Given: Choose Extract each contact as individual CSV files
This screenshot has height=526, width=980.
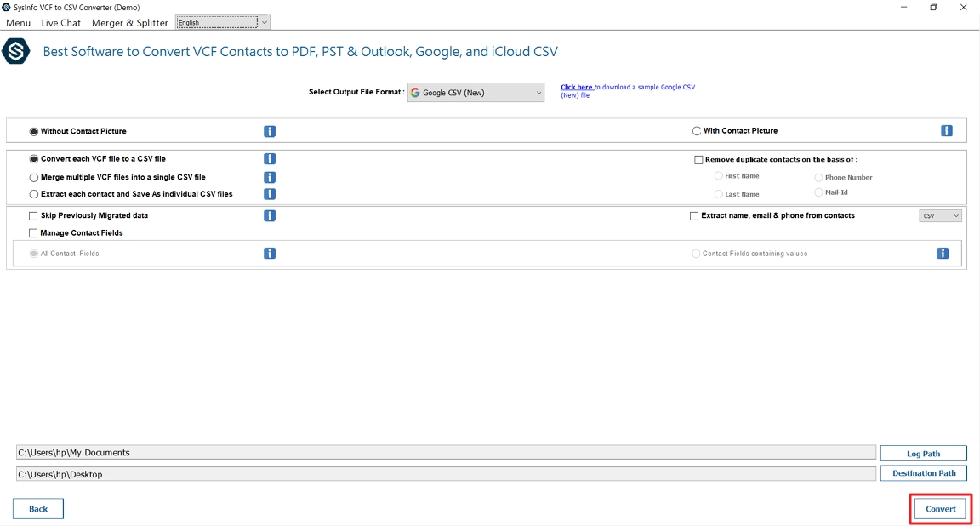Looking at the screenshot, I should (x=34, y=195).
